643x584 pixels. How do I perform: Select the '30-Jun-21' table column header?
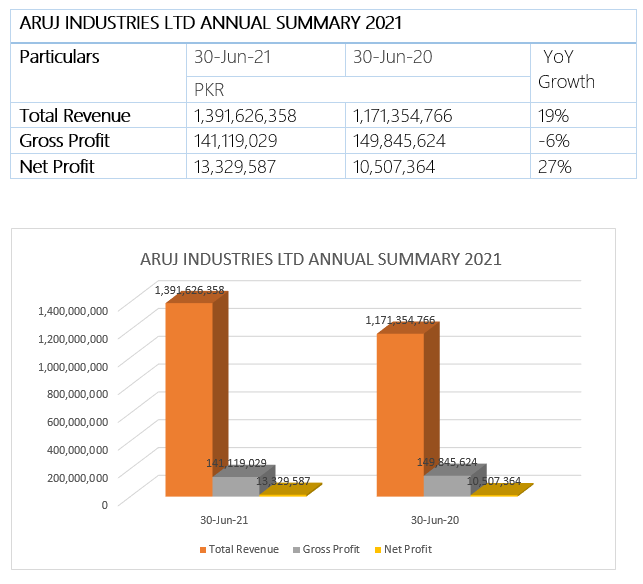click(x=266, y=60)
